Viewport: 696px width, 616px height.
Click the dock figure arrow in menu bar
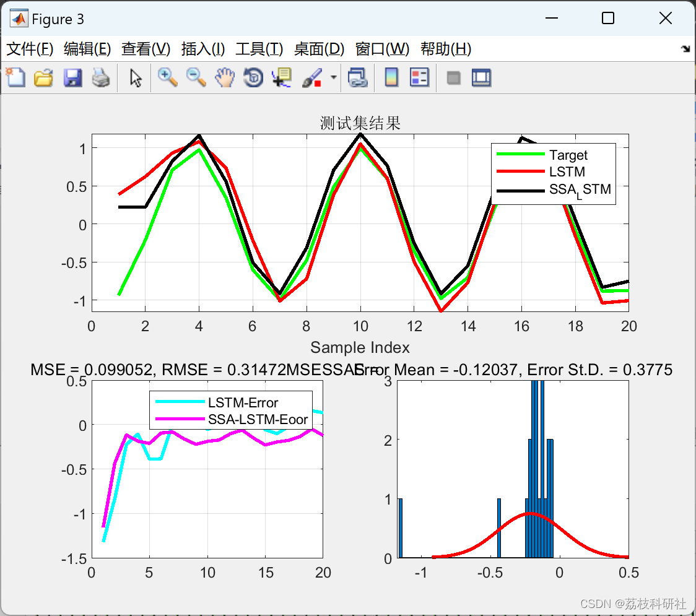point(685,49)
